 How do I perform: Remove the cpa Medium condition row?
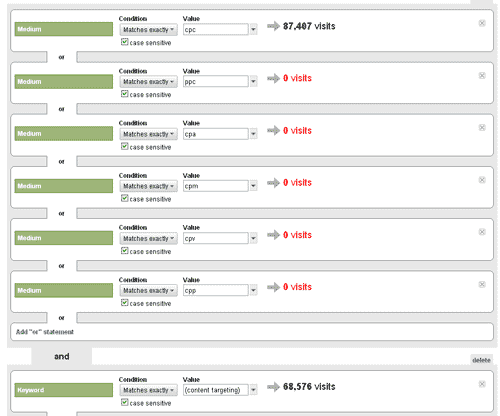coord(482,127)
